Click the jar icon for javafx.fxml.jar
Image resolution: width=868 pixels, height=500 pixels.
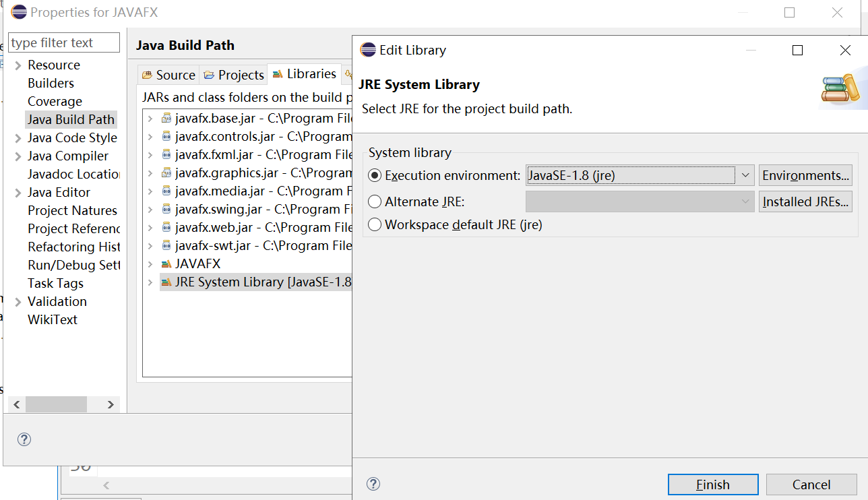[x=166, y=154]
